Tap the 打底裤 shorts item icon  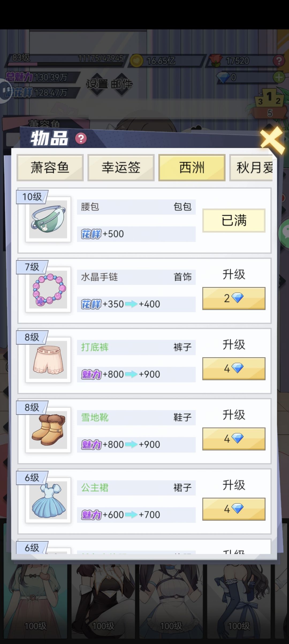click(48, 360)
